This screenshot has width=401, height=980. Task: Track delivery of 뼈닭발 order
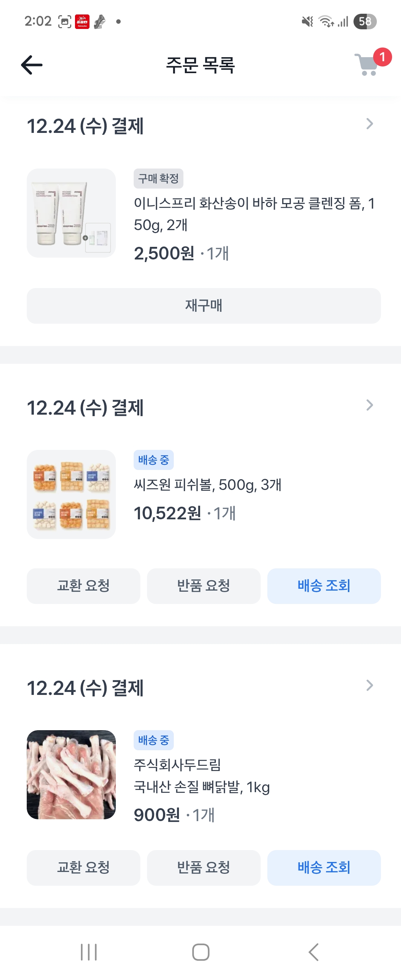pos(324,868)
